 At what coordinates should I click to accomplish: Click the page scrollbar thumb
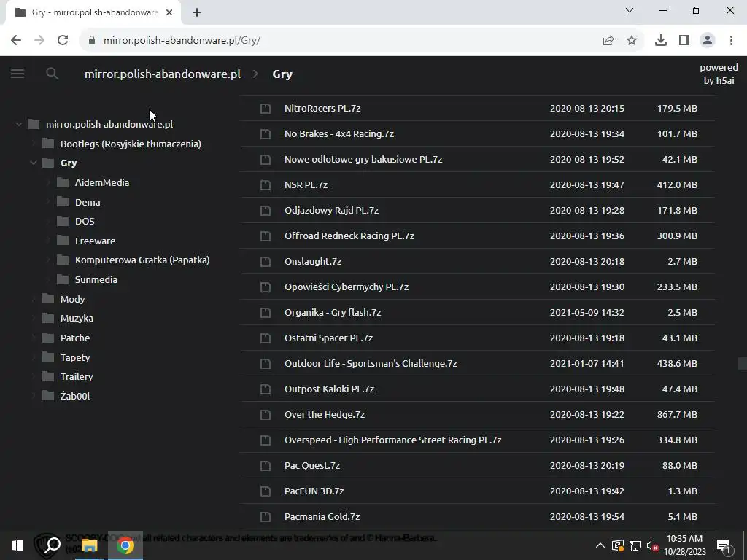tap(742, 363)
